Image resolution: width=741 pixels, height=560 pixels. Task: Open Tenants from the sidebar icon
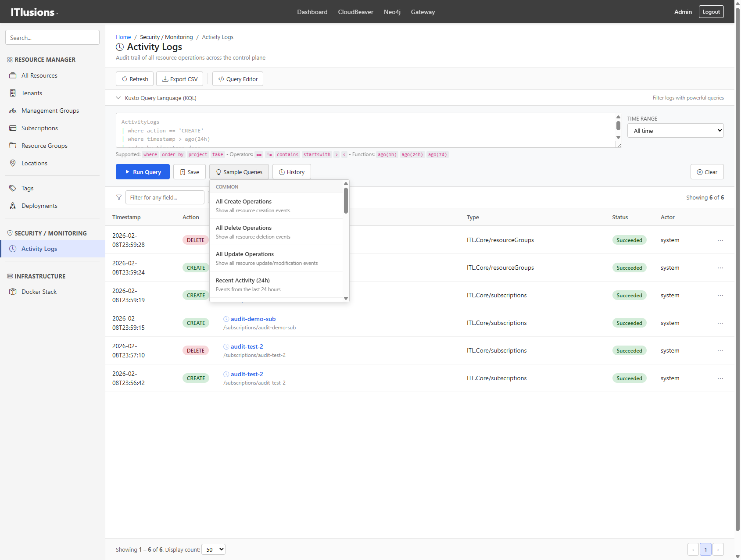pyautogui.click(x=13, y=93)
